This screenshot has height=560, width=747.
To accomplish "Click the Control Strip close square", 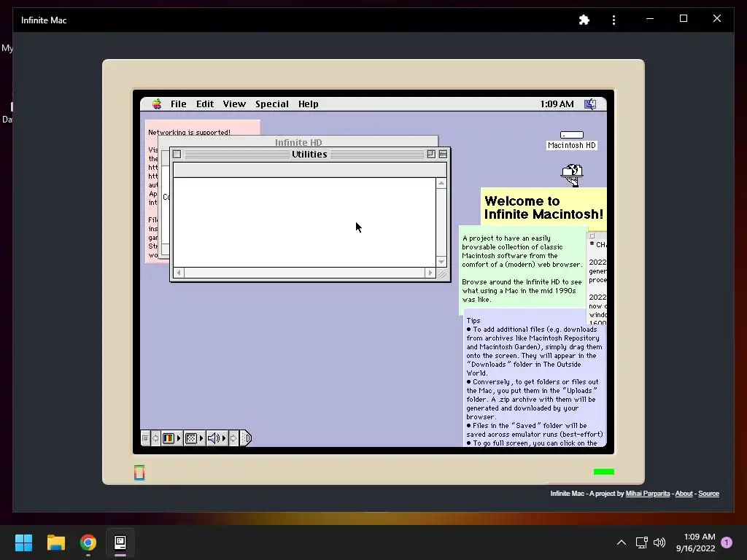I will tap(145, 438).
